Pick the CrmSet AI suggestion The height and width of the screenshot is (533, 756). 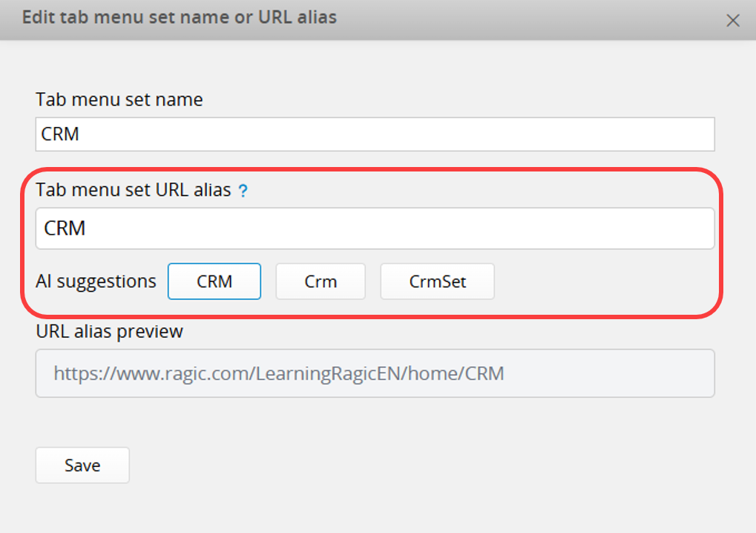click(437, 281)
